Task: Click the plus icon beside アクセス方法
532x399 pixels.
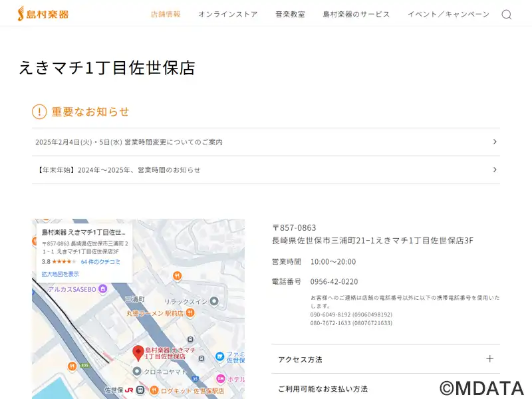Action: (x=489, y=358)
